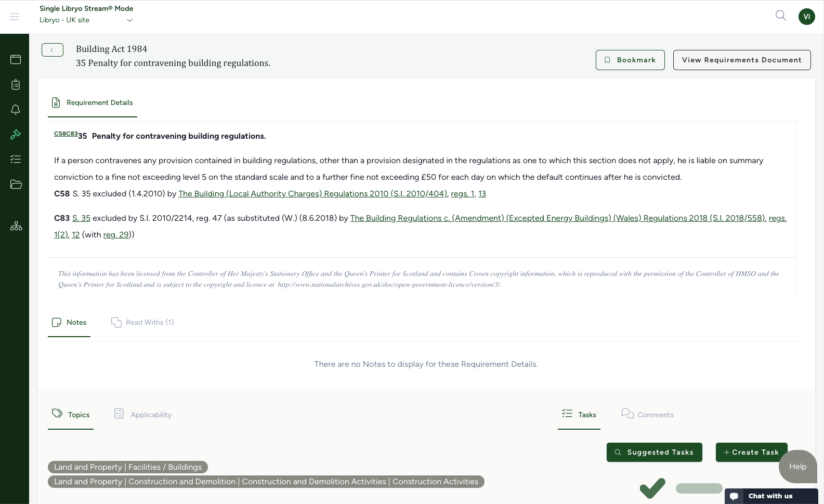The height and width of the screenshot is (504, 824).
Task: Open the organization hierarchy sidebar icon
Action: (x=15, y=226)
